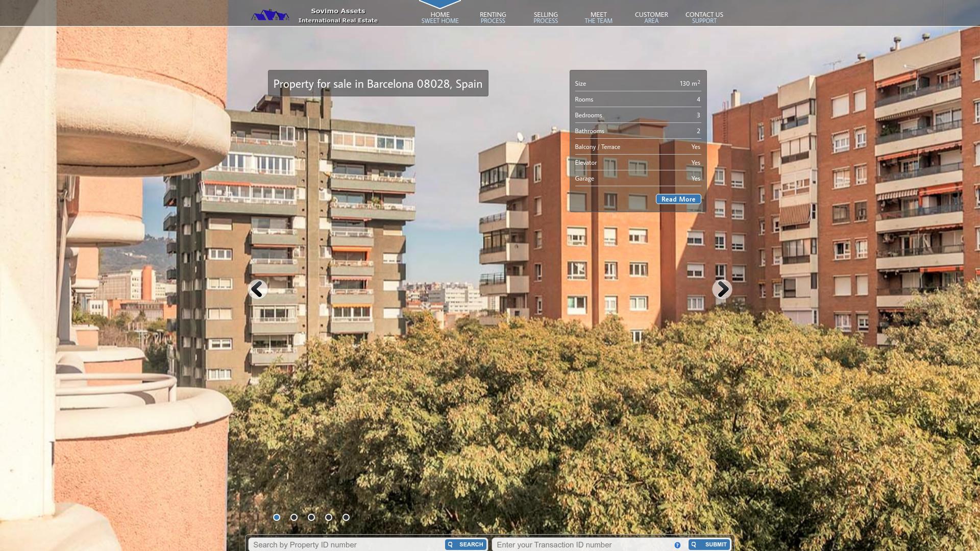Select the first slideshow dot
This screenshot has height=551, width=980.
[277, 517]
